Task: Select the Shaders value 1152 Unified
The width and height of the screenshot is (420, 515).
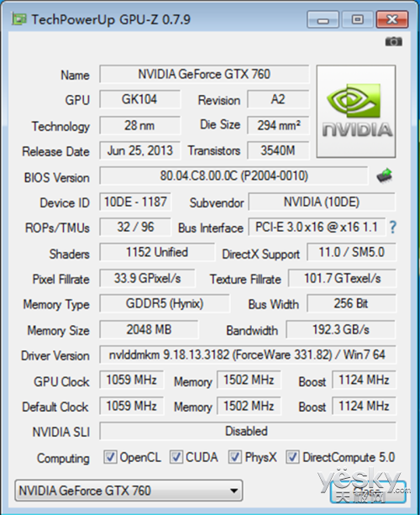Action: [157, 252]
